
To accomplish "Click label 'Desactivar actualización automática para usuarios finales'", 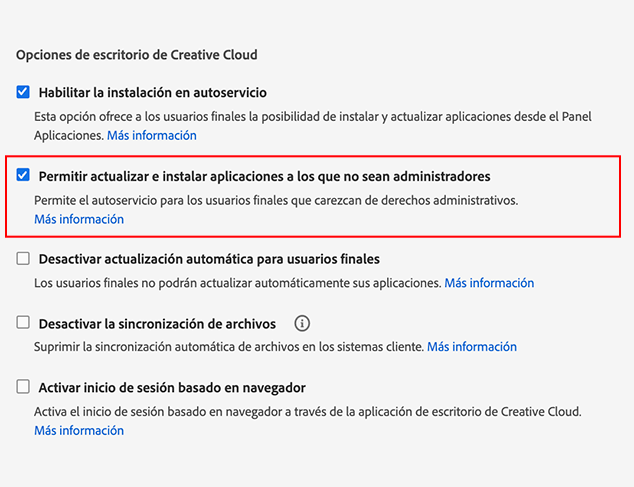I will pyautogui.click(x=209, y=260).
